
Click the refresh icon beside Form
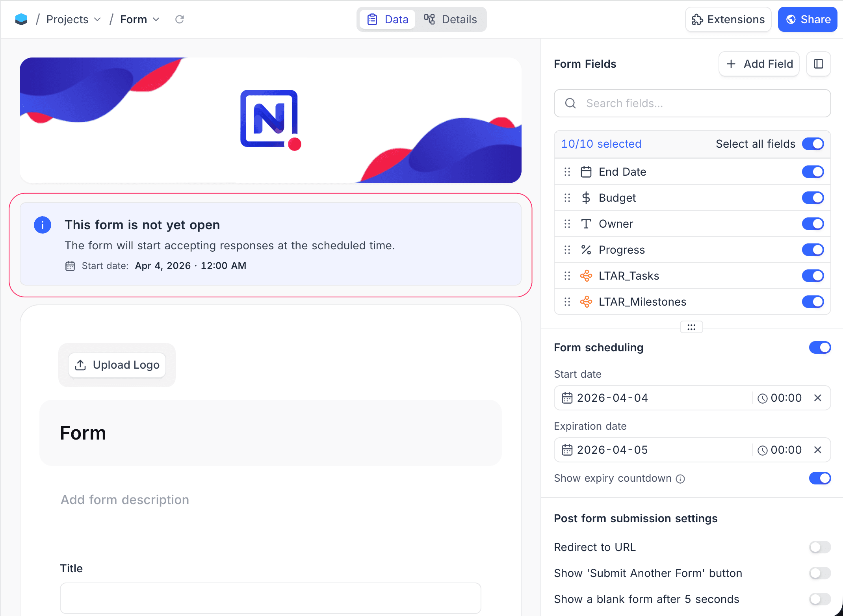pyautogui.click(x=180, y=19)
